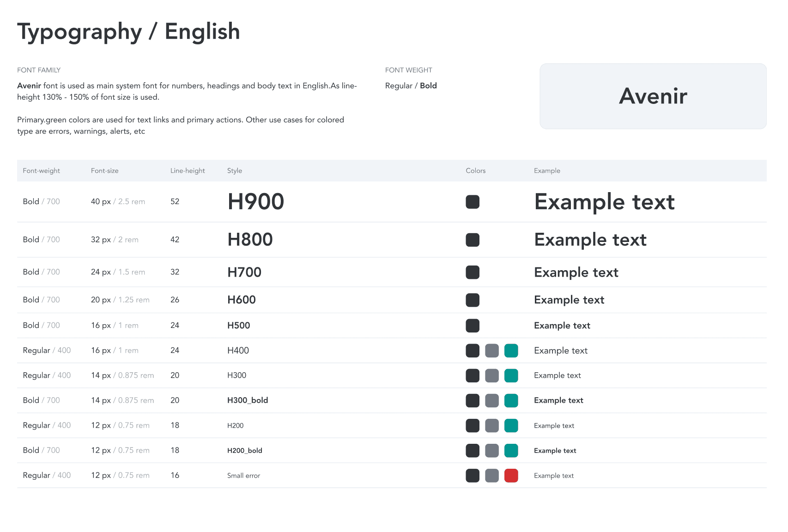Select the "H300_bold" style name
This screenshot has width=788, height=532.
tap(248, 400)
